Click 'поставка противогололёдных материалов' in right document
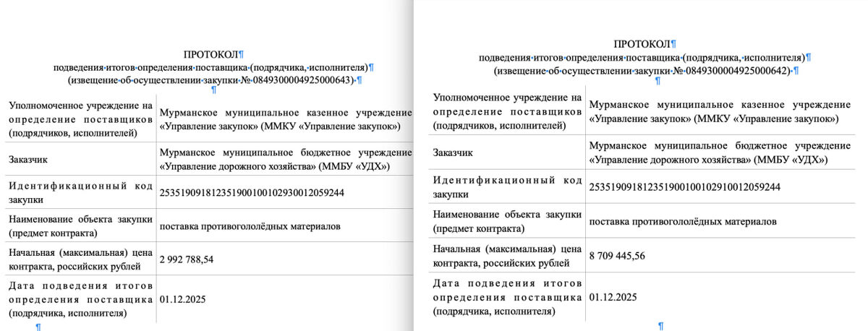The image size is (868, 331). click(x=683, y=222)
